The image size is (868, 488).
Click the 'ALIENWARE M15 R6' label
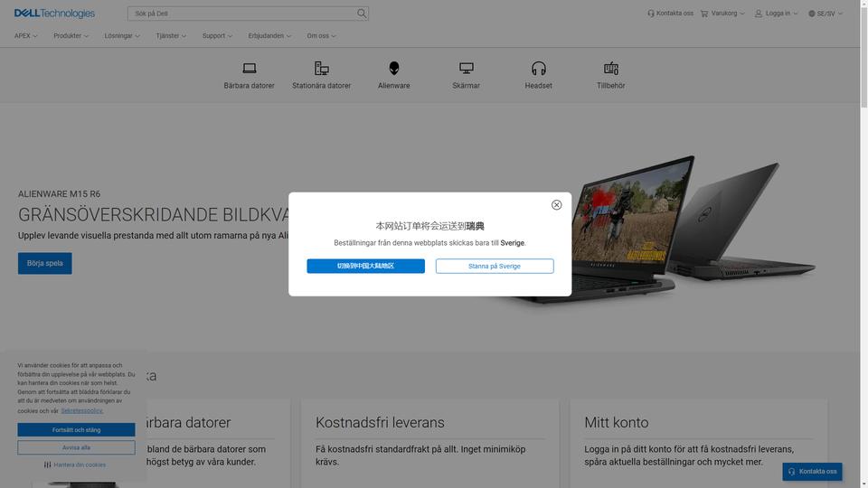60,194
